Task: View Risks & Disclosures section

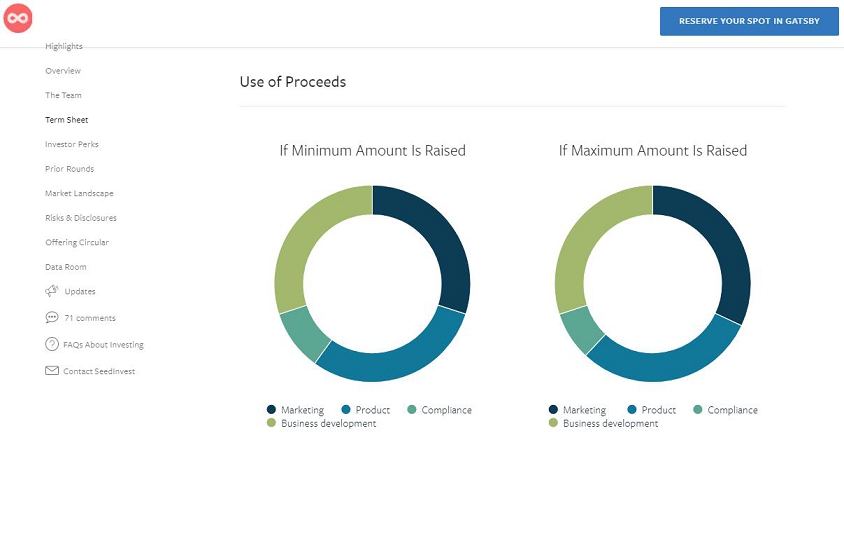Action: (81, 218)
